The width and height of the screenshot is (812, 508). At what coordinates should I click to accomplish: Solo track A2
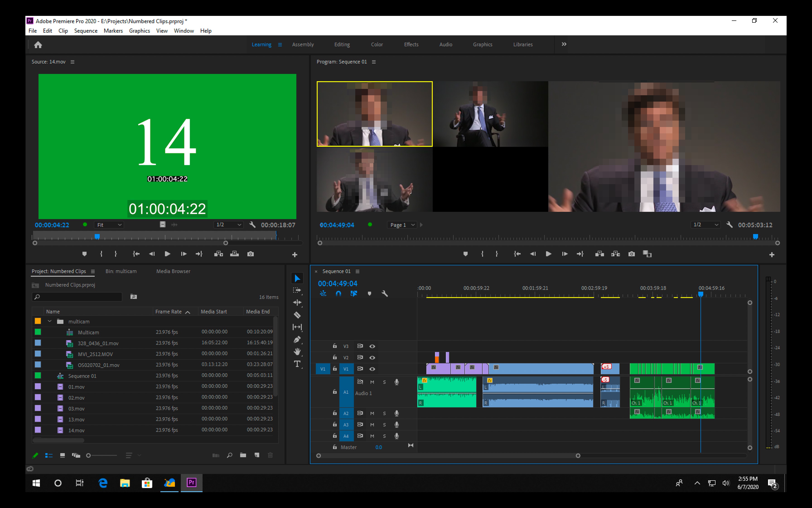tap(384, 413)
